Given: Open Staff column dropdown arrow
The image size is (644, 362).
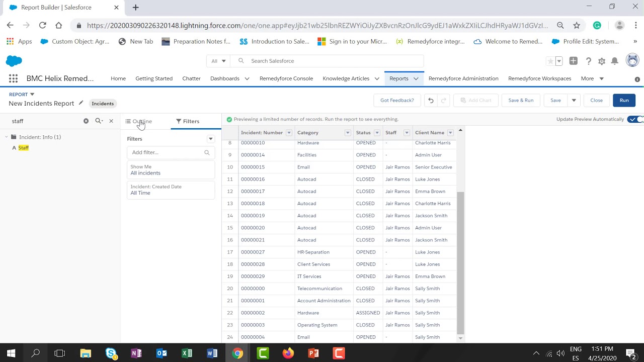Looking at the screenshot, I should (x=407, y=133).
